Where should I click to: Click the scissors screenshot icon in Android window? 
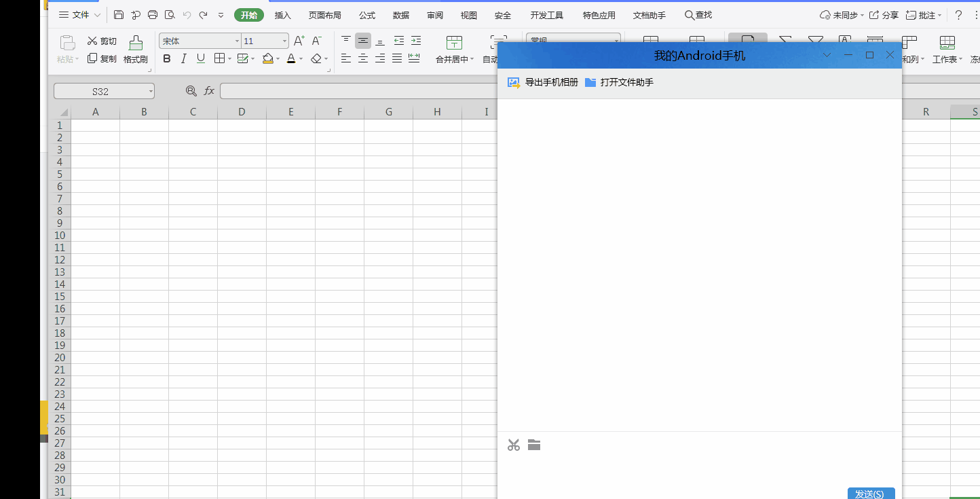pos(514,445)
